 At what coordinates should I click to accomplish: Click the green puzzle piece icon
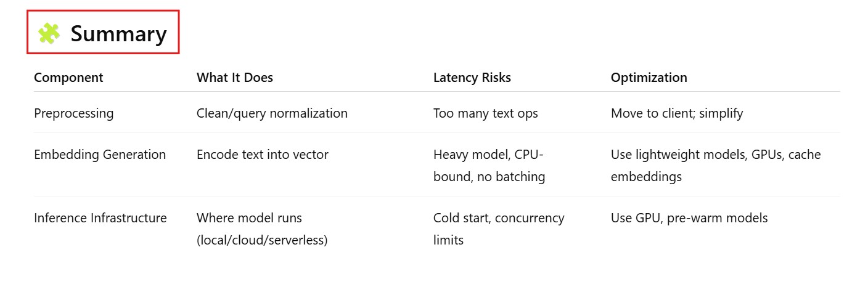click(x=49, y=33)
